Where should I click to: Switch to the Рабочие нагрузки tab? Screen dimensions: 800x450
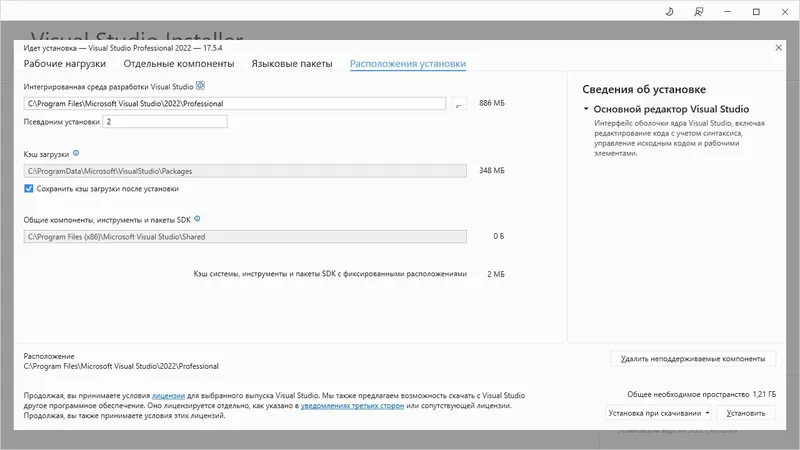(x=65, y=64)
